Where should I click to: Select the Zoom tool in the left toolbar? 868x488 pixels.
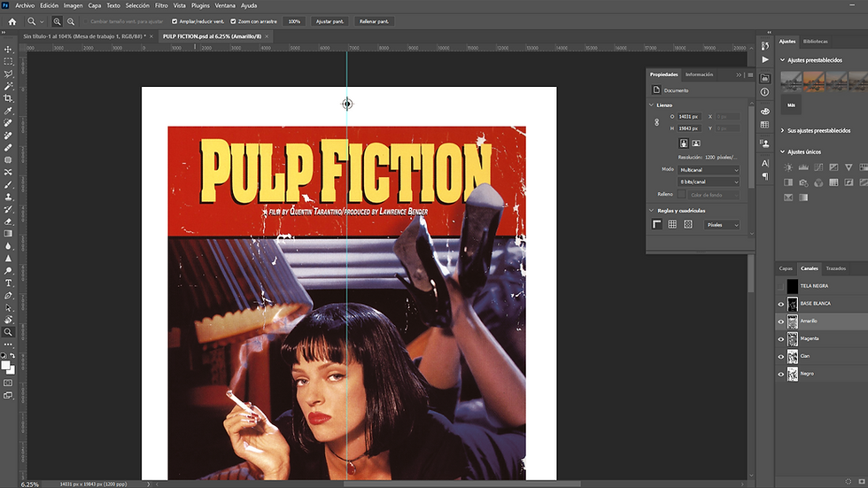[8, 332]
